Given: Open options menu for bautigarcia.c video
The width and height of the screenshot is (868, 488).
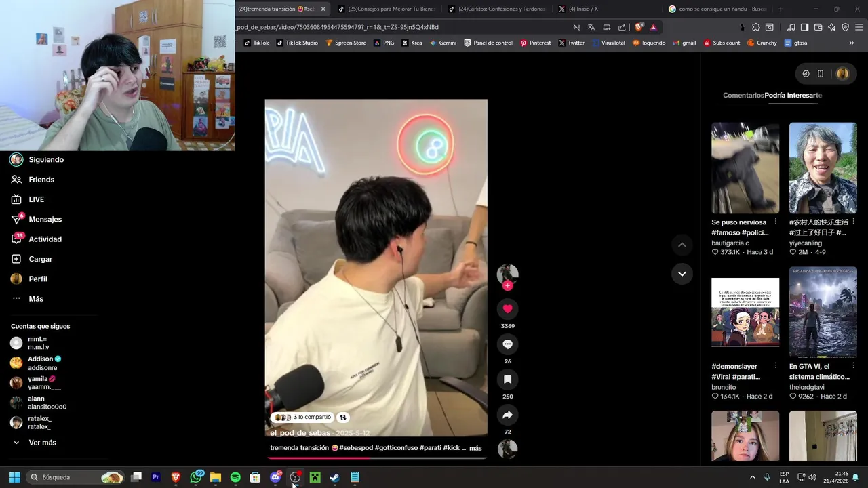Looking at the screenshot, I should (x=776, y=222).
